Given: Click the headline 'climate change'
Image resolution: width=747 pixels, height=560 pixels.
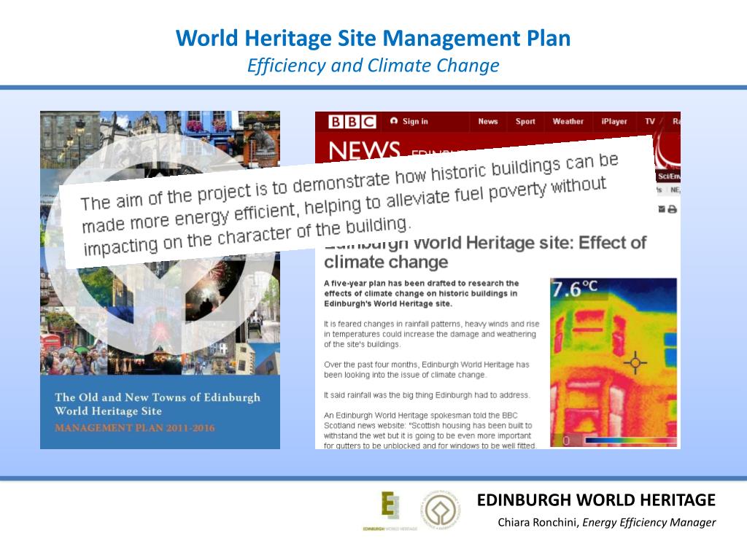Looking at the screenshot, I should (386, 262).
